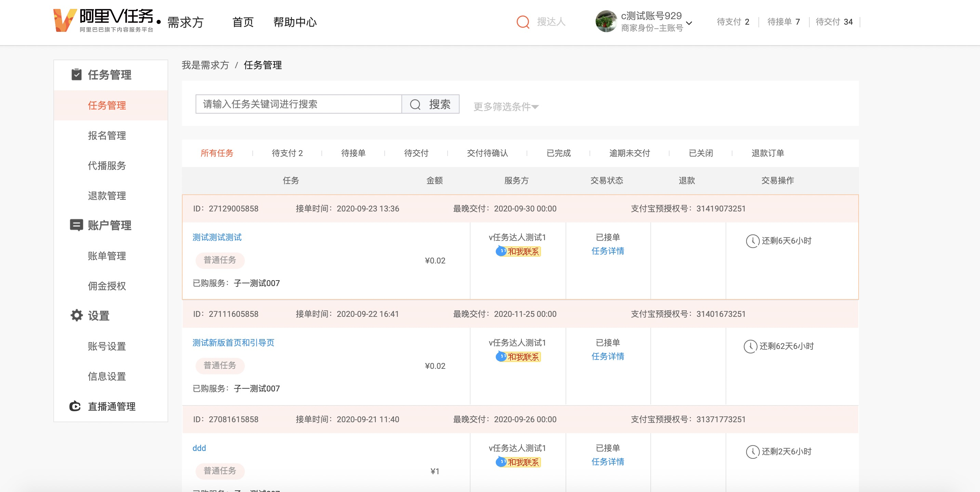Open 待支付 2 in header
The image size is (980, 492).
[733, 22]
